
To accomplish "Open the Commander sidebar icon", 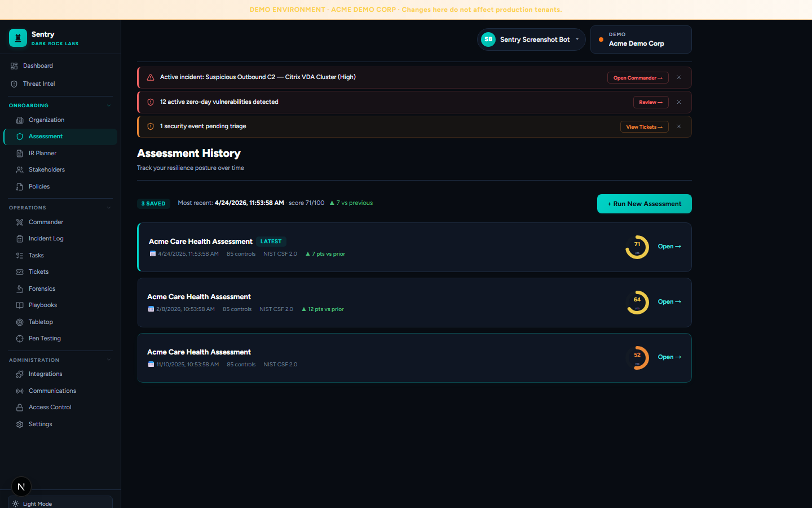I will click(20, 222).
